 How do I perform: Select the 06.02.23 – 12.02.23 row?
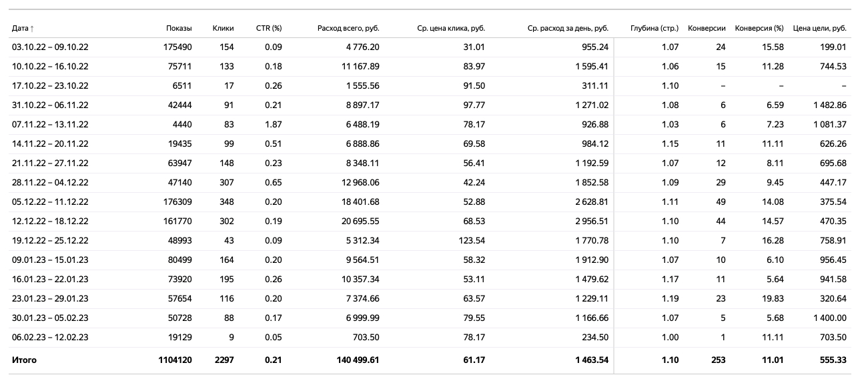(x=50, y=338)
